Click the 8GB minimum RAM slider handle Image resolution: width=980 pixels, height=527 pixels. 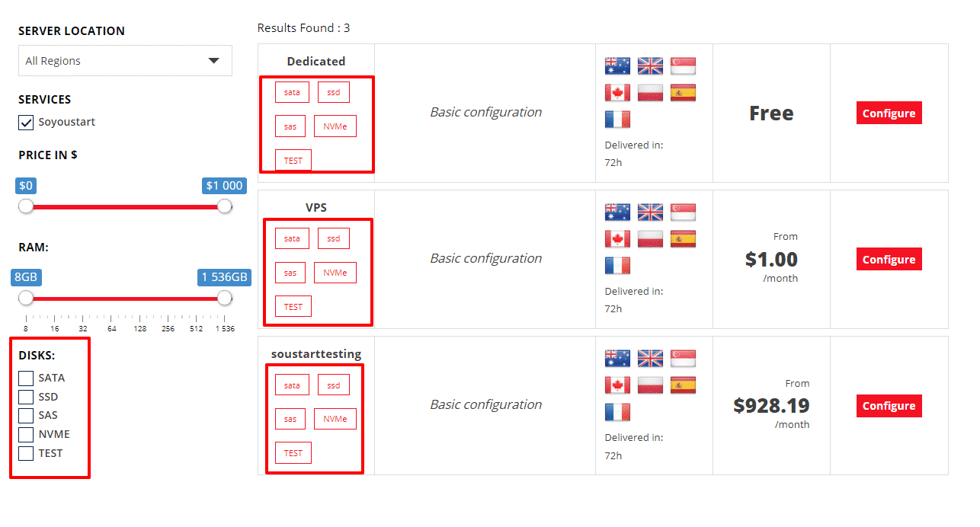tap(26, 298)
